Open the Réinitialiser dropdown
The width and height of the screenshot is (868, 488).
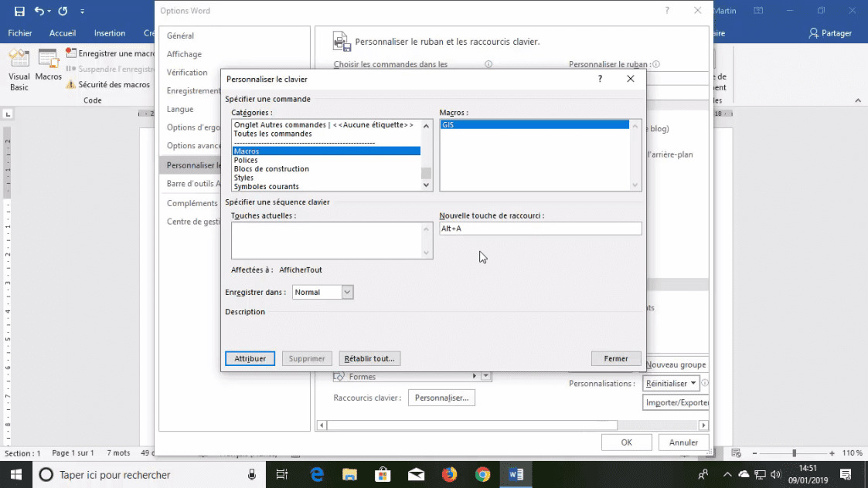pyautogui.click(x=670, y=384)
